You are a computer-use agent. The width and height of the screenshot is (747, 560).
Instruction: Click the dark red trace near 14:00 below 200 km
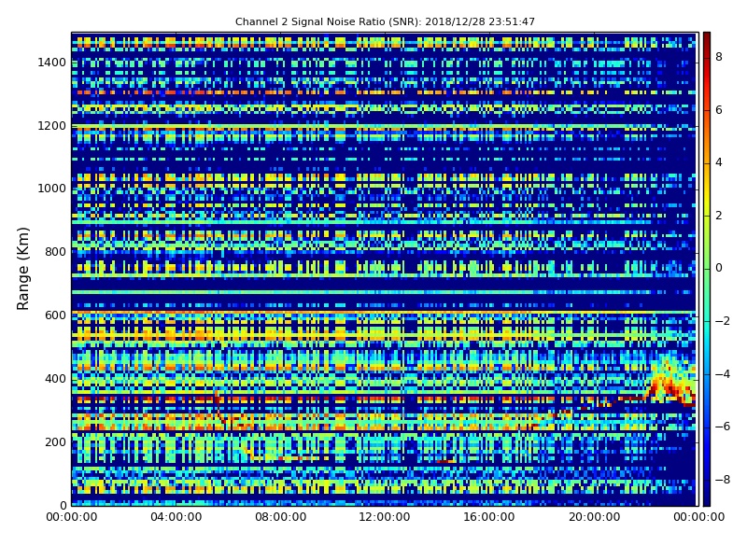coord(445,461)
